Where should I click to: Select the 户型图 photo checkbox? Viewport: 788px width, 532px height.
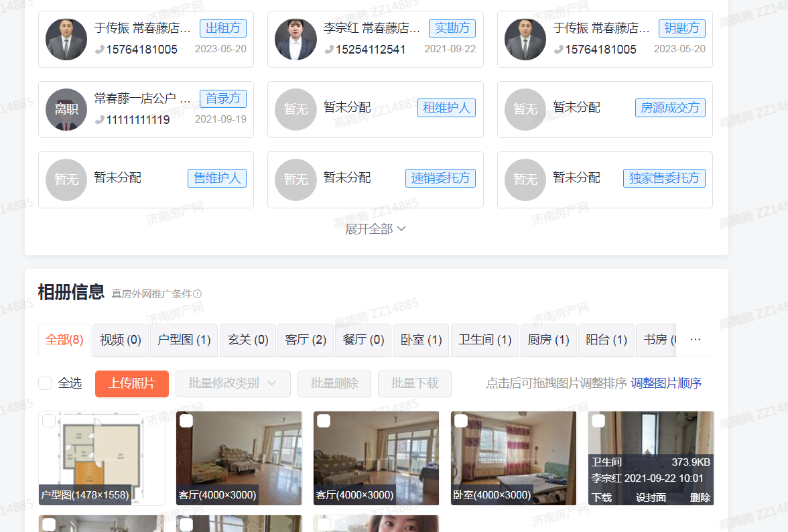tap(49, 421)
